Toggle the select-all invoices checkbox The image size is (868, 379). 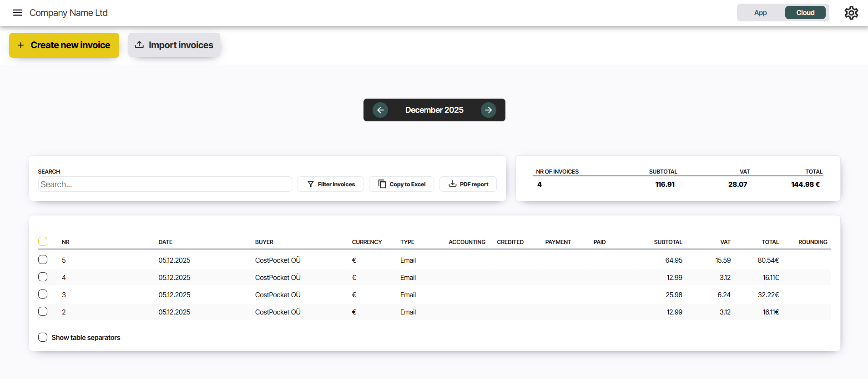pos(43,241)
